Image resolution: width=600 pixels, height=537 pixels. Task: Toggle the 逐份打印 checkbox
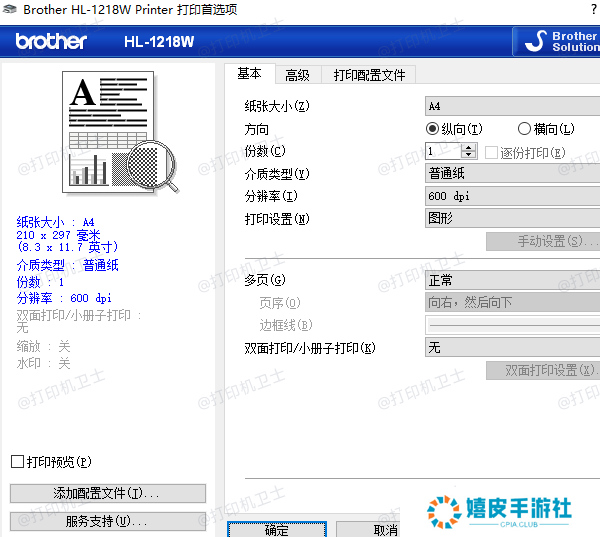(491, 152)
